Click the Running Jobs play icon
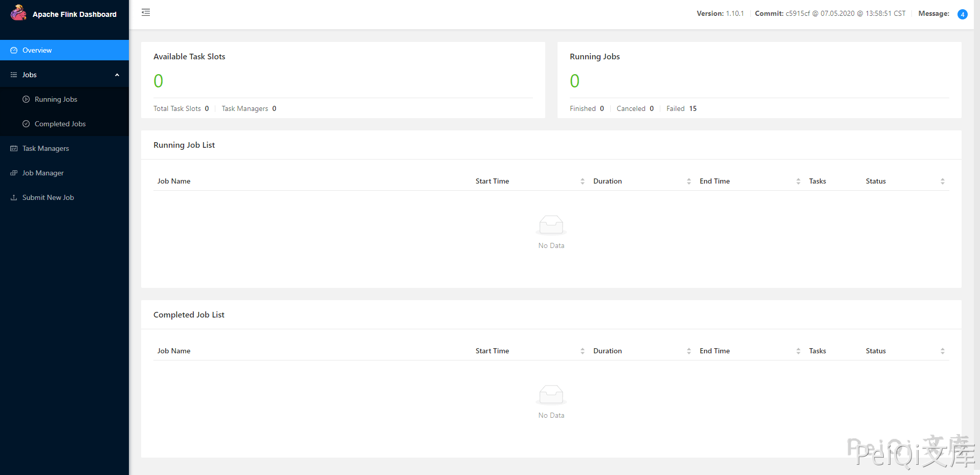The width and height of the screenshot is (980, 475). tap(26, 99)
